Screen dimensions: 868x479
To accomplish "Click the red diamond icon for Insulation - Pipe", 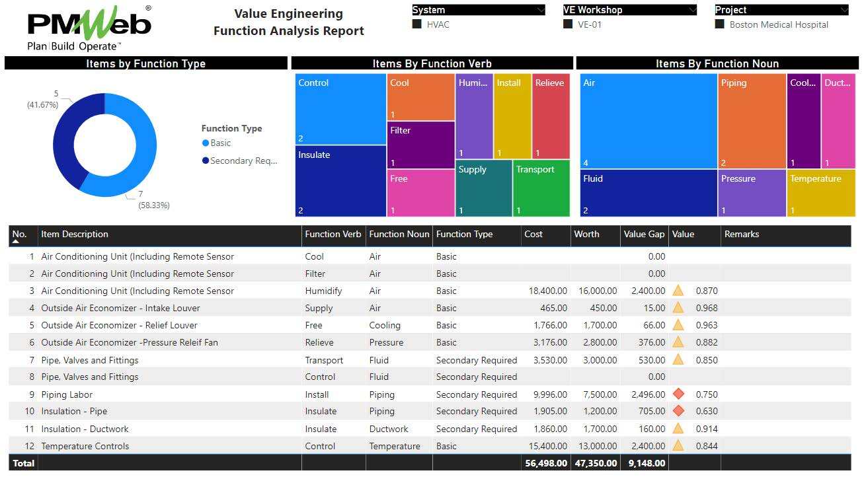I will pyautogui.click(x=678, y=411).
